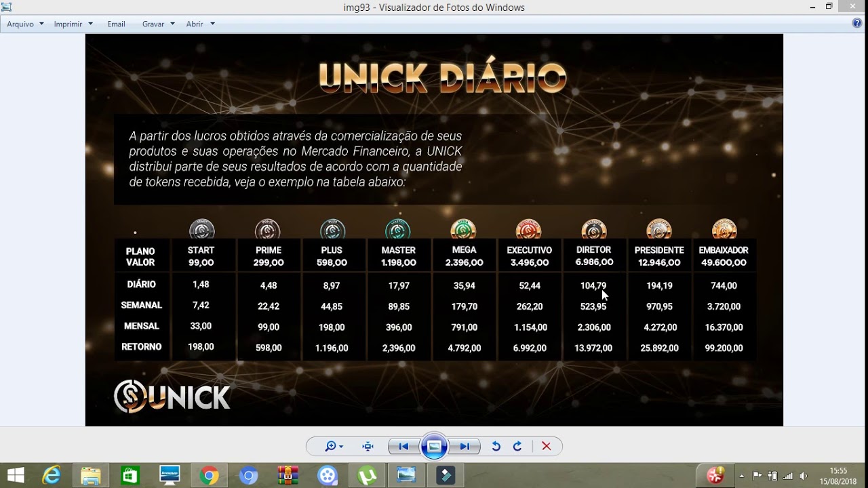Screen dimensions: 868x488
Task: Switch to Google Chrome in taskbar
Action: [209, 475]
